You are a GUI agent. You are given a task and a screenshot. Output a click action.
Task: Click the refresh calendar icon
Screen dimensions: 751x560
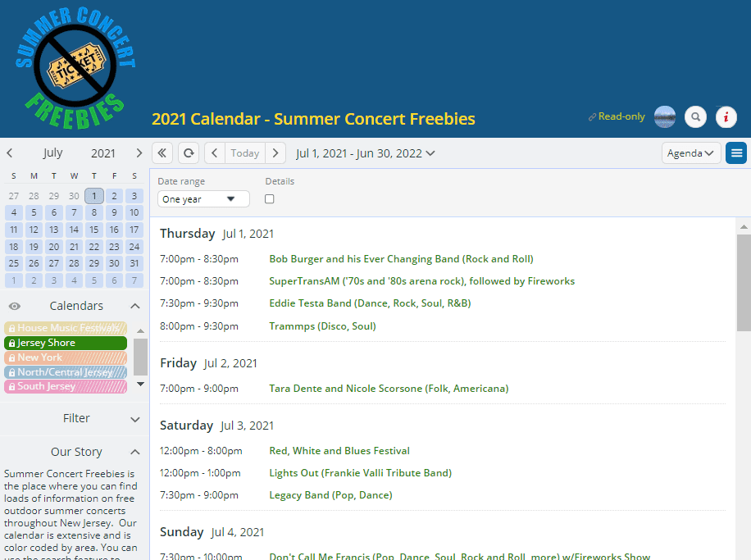[x=189, y=153]
